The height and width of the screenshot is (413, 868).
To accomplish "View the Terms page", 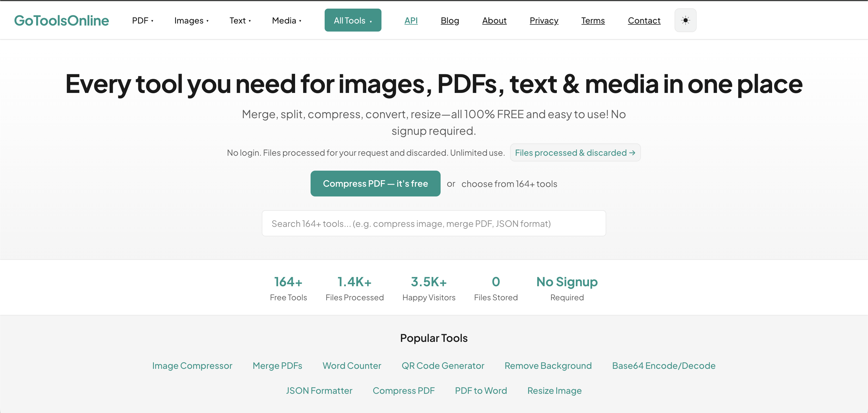I will (593, 21).
